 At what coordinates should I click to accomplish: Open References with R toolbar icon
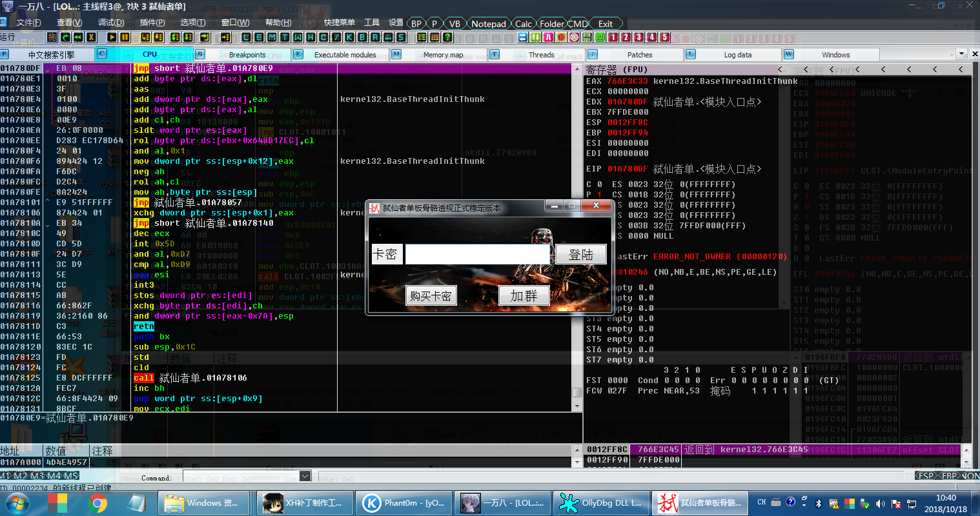(375, 37)
